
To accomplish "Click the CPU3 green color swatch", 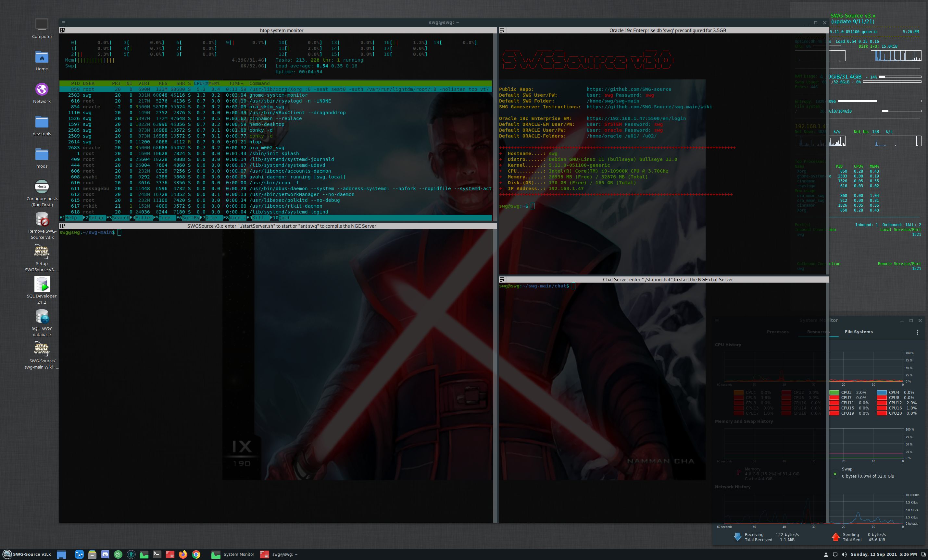I will coord(834,393).
